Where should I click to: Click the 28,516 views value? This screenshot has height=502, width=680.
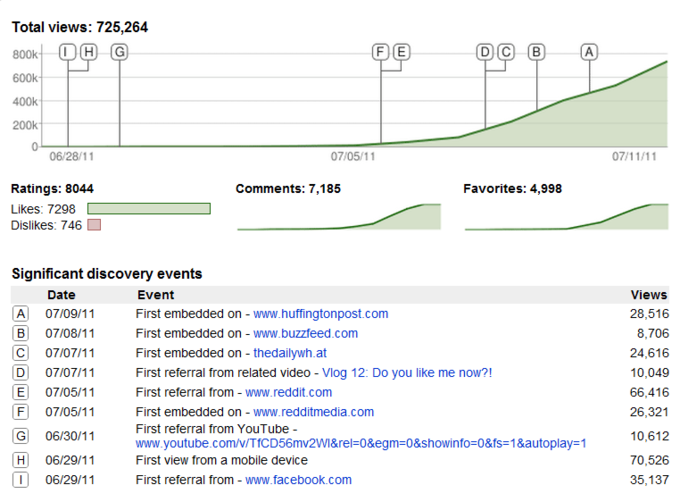click(x=649, y=314)
